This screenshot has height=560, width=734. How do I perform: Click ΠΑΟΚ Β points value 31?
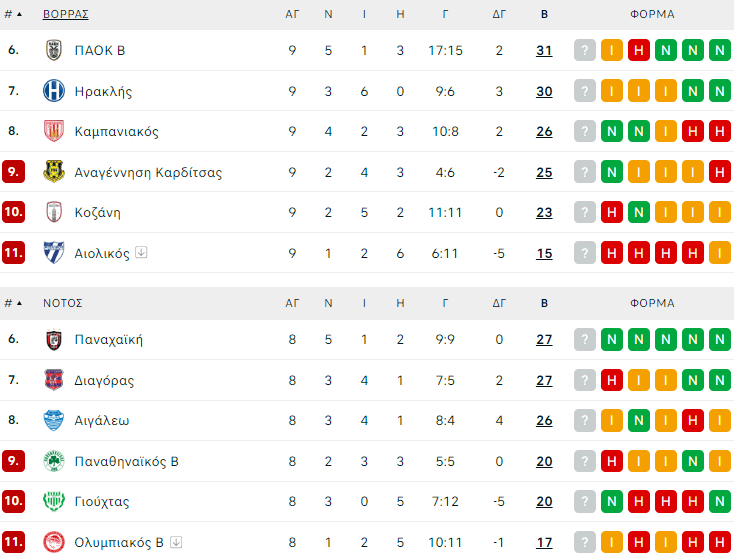point(544,50)
